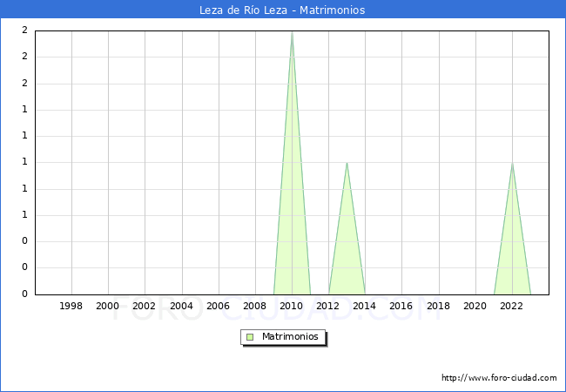The height and width of the screenshot is (392, 566).
Task: Select the 2006 x-axis label
Action: coord(218,306)
